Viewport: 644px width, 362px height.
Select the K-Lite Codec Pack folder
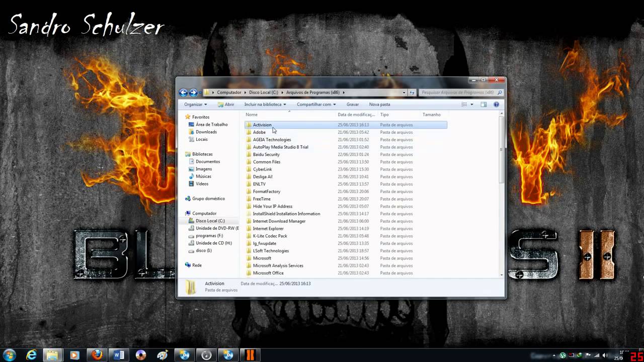tap(270, 236)
